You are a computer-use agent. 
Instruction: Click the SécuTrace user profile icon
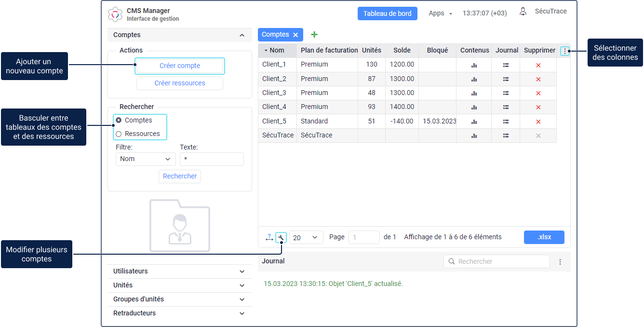pos(523,12)
